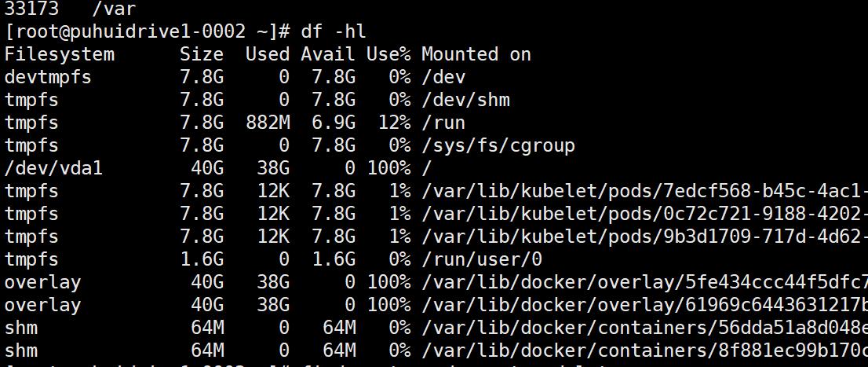This screenshot has width=868, height=367.
Task: Click the 882M used value
Action: pyautogui.click(x=268, y=123)
